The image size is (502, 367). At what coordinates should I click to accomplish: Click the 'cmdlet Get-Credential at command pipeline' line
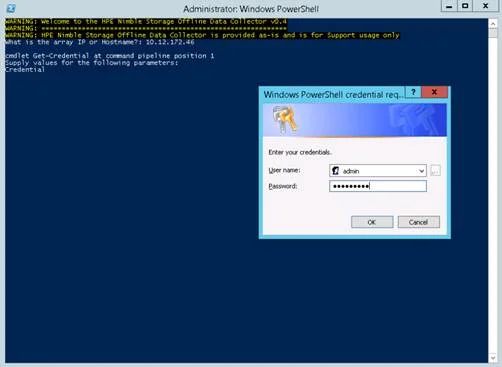tap(110, 56)
